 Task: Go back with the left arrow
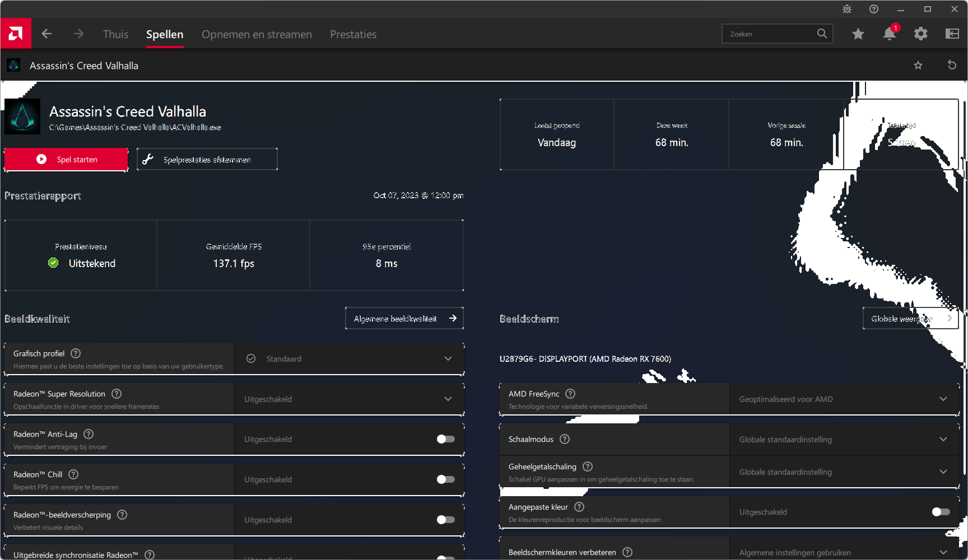click(46, 34)
